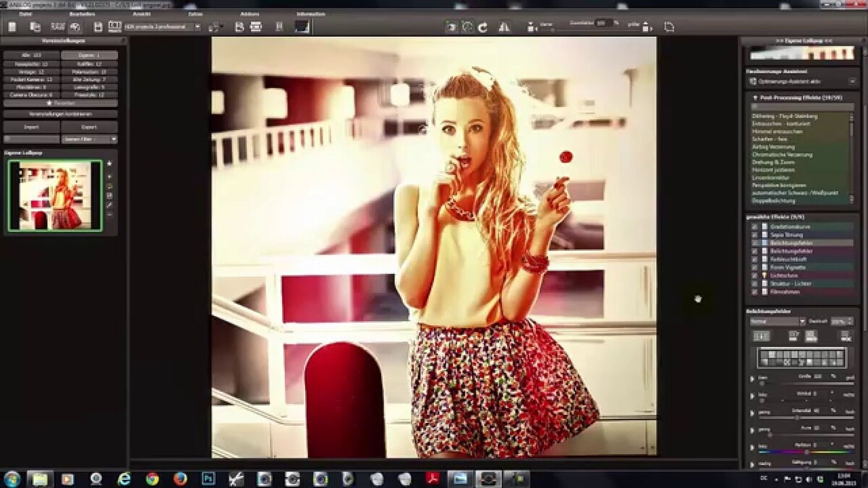Click the RAW module icon in toolbar

(56, 27)
